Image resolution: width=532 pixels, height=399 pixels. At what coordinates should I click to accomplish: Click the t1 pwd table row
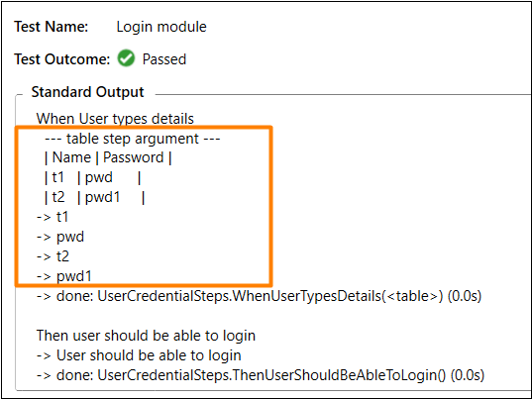click(x=92, y=177)
